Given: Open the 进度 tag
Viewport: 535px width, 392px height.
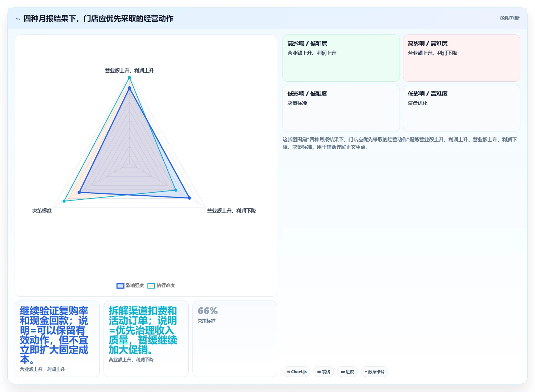Looking at the screenshot, I should click(347, 372).
